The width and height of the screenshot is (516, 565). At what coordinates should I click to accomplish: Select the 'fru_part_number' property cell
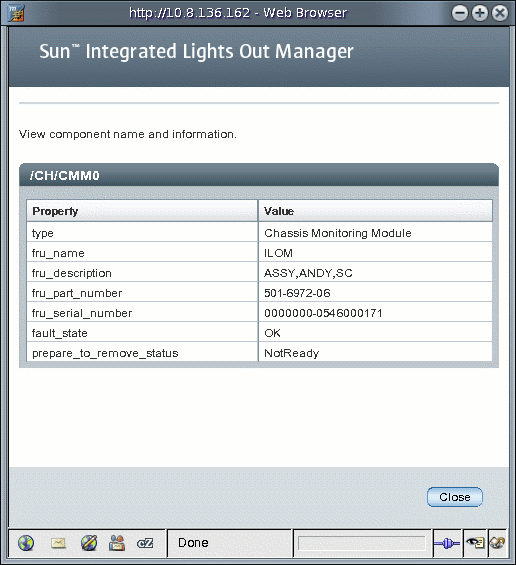pyautogui.click(x=142, y=293)
